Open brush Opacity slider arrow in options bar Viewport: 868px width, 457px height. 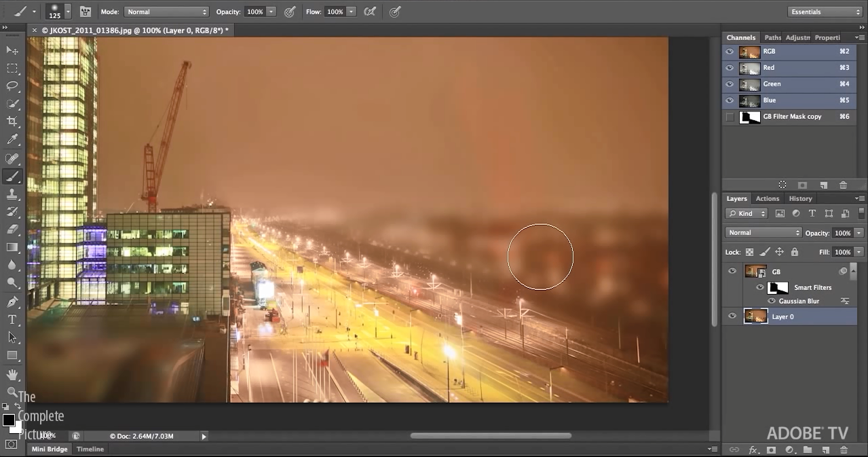(x=271, y=12)
